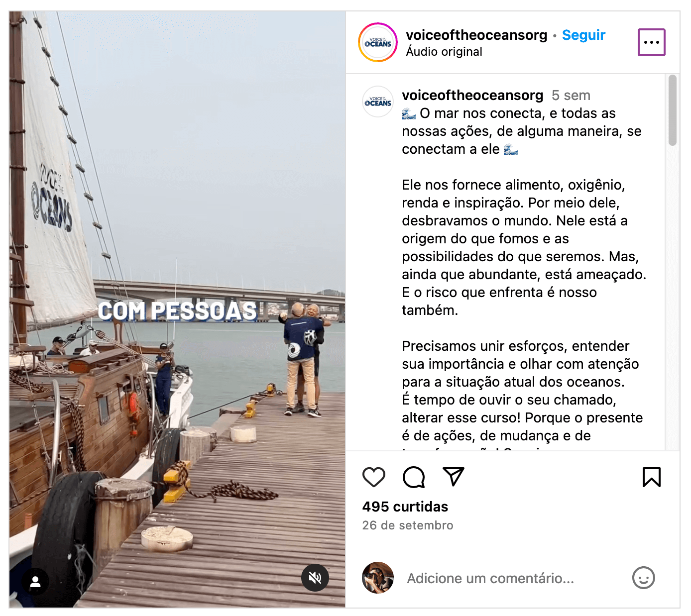The width and height of the screenshot is (691, 616).
Task: Unmute the video sound
Action: (x=315, y=578)
